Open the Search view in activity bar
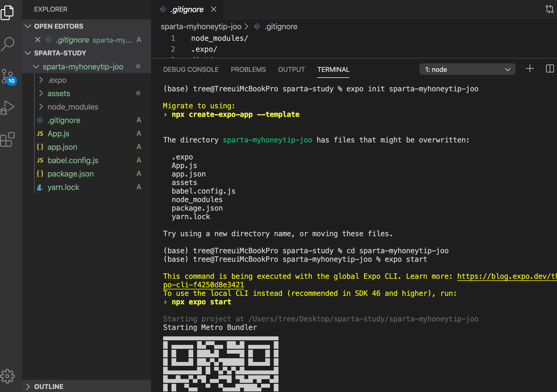Screen dimensions: 557x392 (x=8, y=44)
